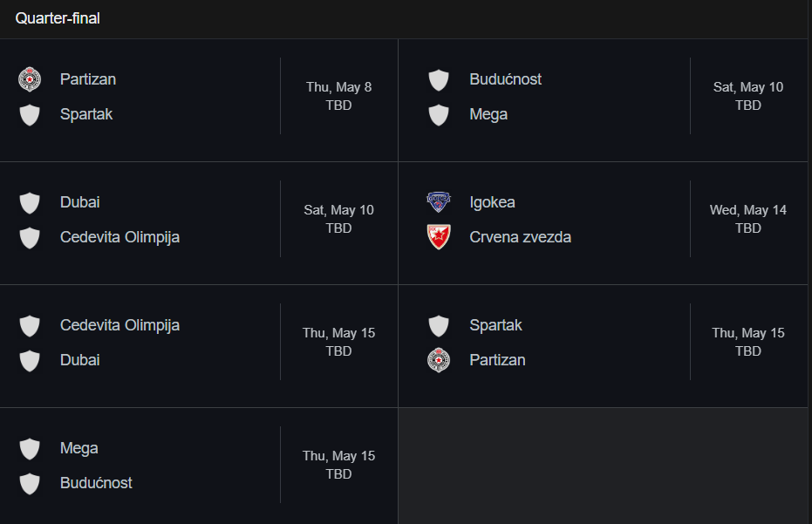
Task: Click Budućnost name in Thu, May 15 match
Action: tap(96, 483)
